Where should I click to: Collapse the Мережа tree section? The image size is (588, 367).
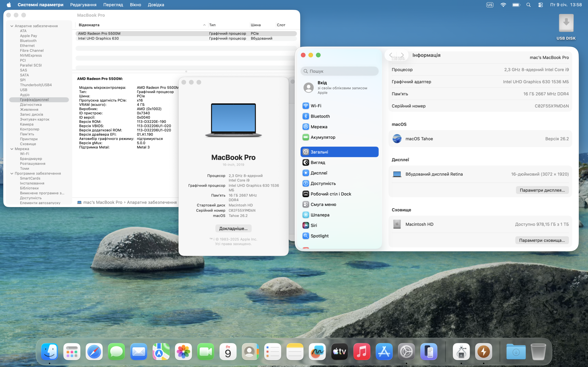pos(12,149)
